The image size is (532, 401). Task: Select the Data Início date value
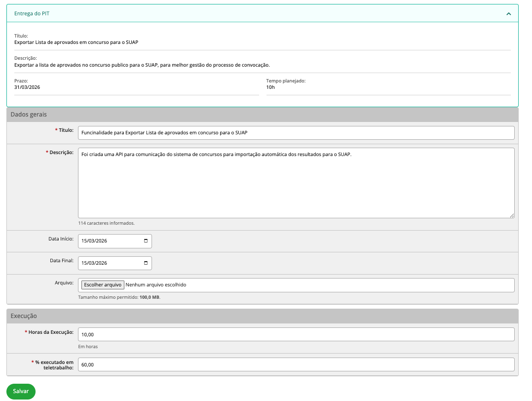(x=94, y=241)
